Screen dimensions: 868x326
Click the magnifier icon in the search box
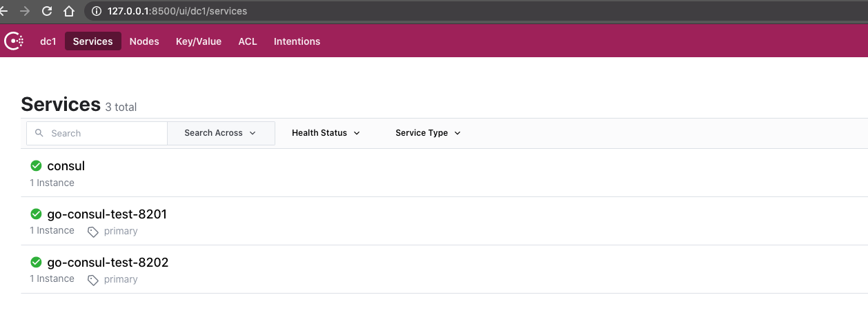(x=39, y=133)
